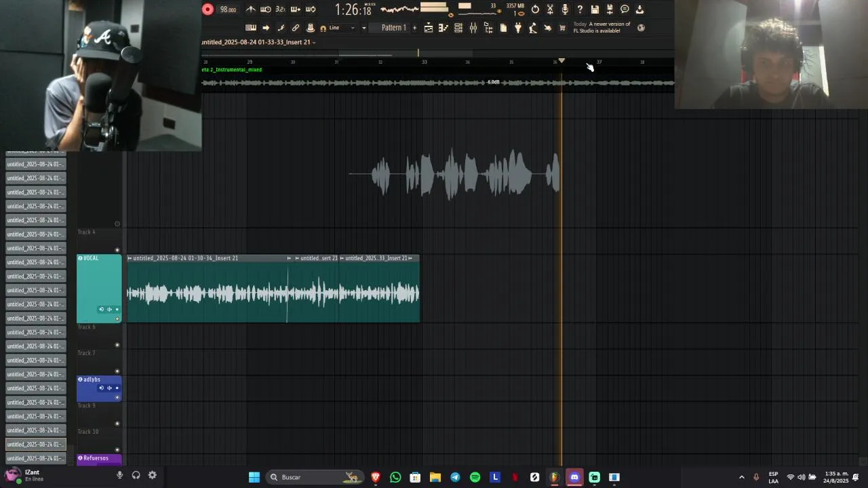Open Spotify from the taskbar
The image size is (868, 488).
coord(475,477)
